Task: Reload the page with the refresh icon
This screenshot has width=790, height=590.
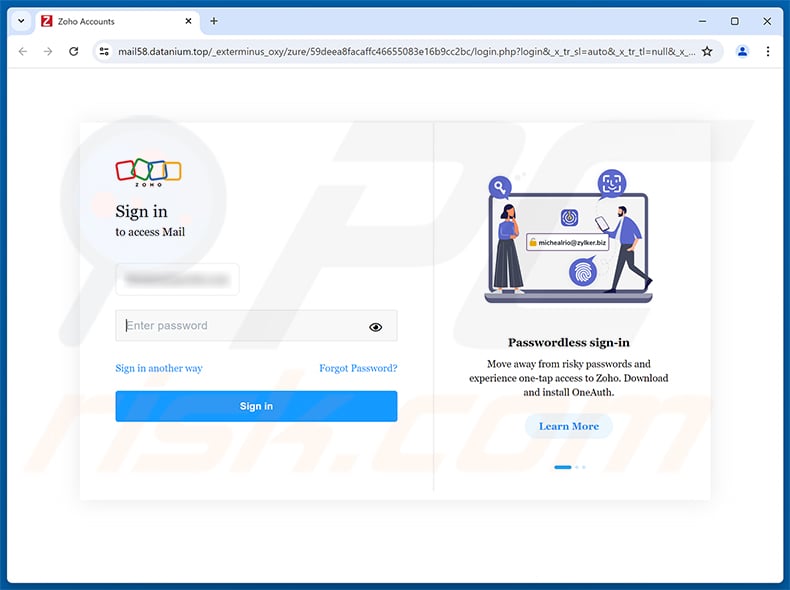Action: pyautogui.click(x=74, y=51)
